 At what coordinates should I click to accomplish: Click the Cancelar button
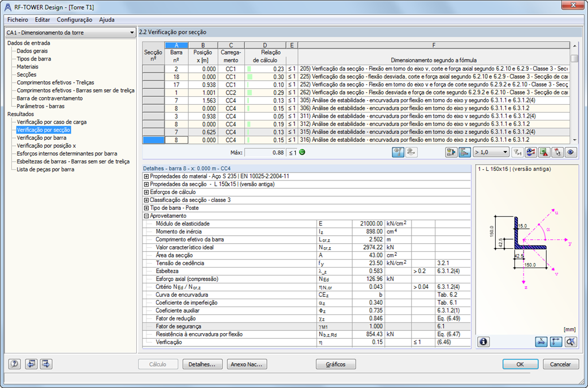click(x=560, y=364)
